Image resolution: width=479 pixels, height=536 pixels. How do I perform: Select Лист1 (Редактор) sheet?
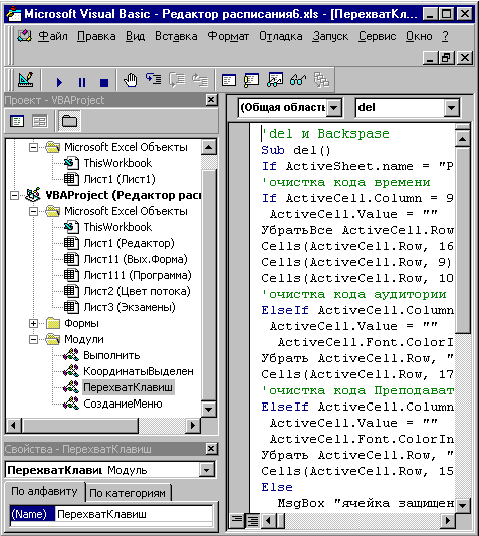[x=129, y=243]
